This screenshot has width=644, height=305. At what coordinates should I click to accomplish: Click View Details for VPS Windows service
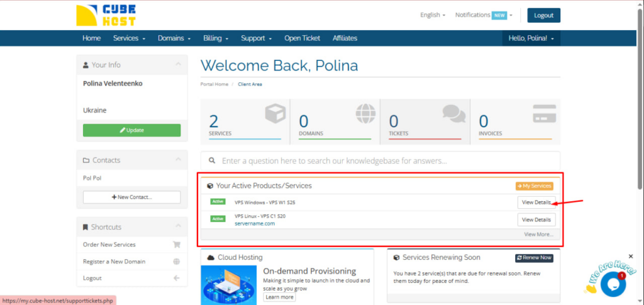536,202
